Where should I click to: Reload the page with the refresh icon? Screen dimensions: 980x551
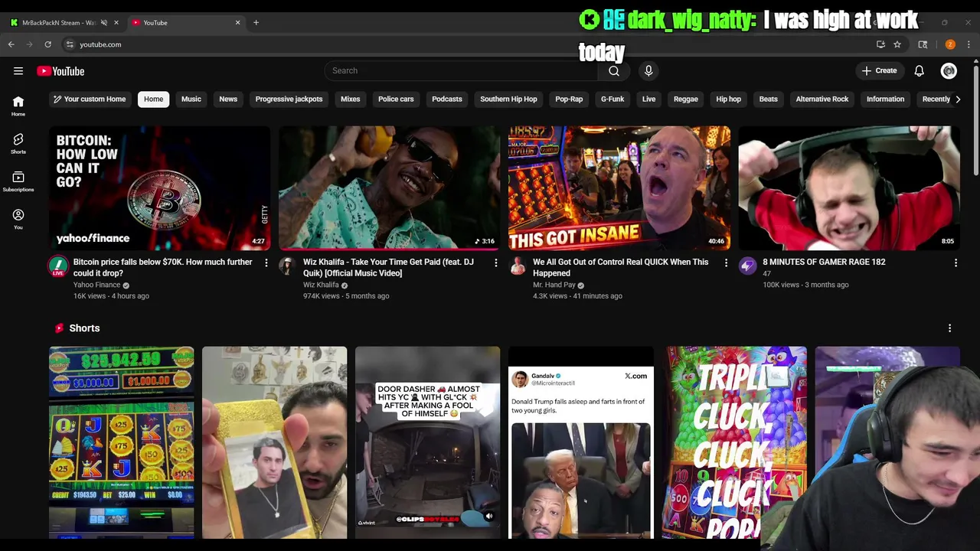point(47,44)
